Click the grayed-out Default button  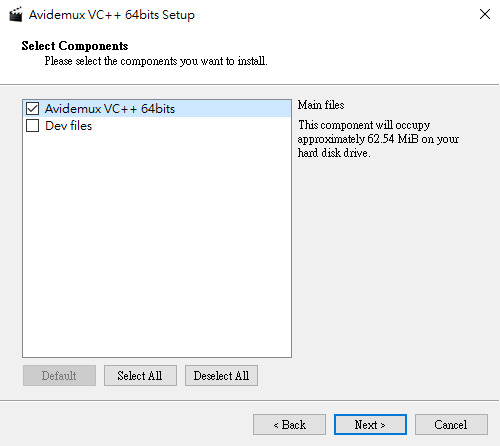(59, 376)
